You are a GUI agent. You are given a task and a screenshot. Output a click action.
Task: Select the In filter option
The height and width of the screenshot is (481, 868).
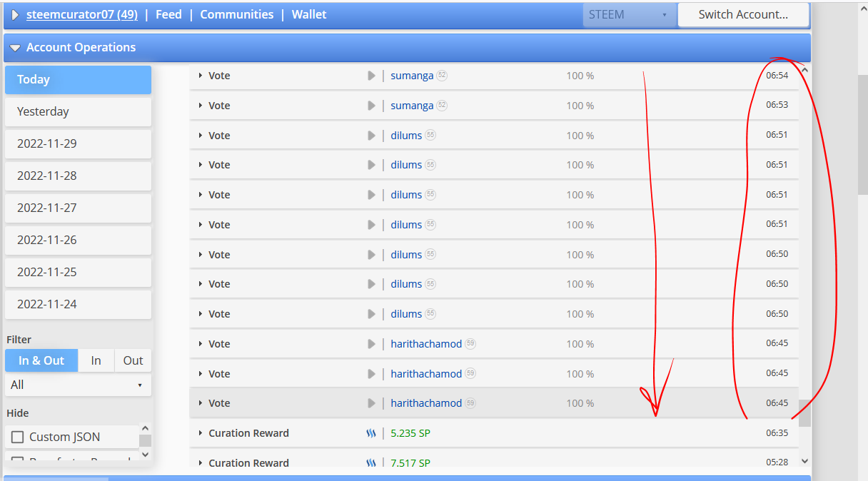96,360
